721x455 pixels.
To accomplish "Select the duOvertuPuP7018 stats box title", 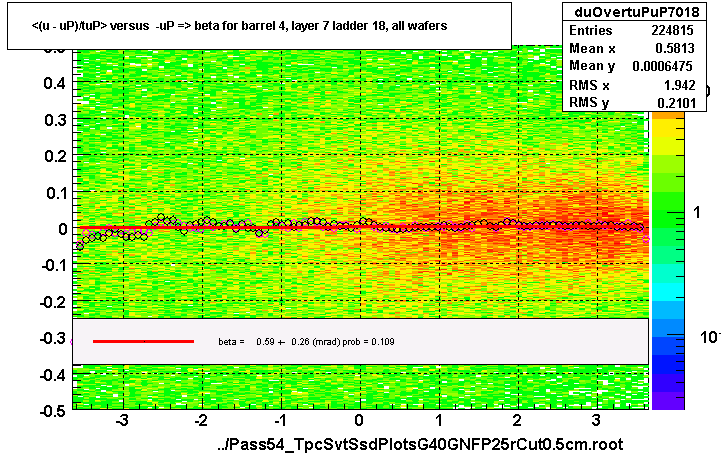I will [637, 12].
